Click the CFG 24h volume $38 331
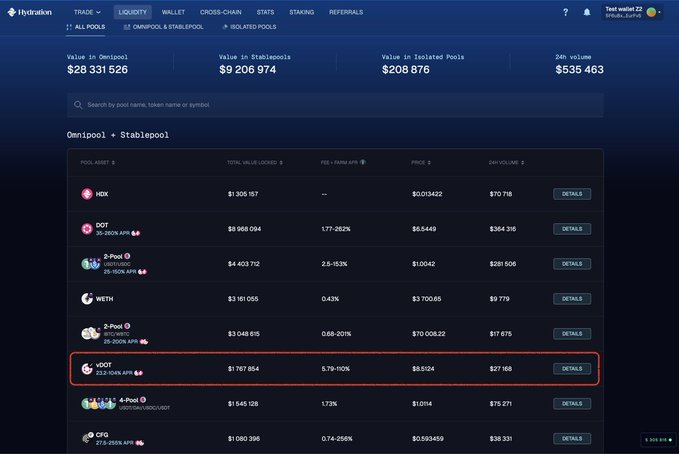Screen dimensions: 679x454 click(x=501, y=438)
